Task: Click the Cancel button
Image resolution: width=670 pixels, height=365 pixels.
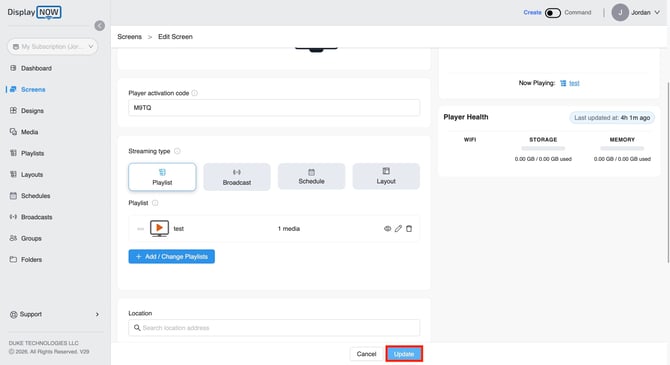Action: click(366, 354)
